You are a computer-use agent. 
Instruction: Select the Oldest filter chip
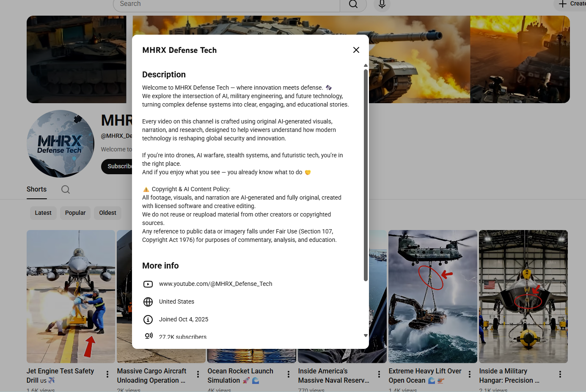107,213
